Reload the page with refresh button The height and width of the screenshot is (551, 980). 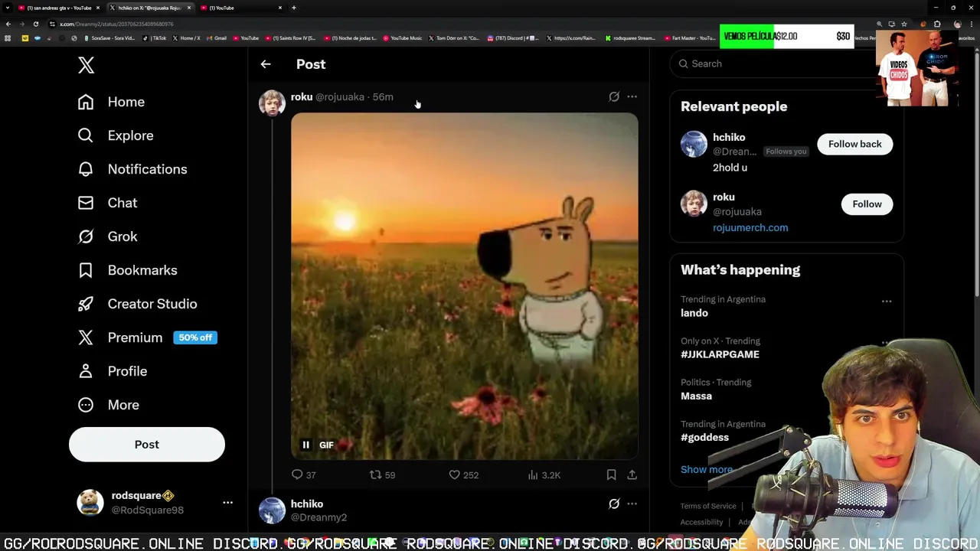(x=35, y=24)
